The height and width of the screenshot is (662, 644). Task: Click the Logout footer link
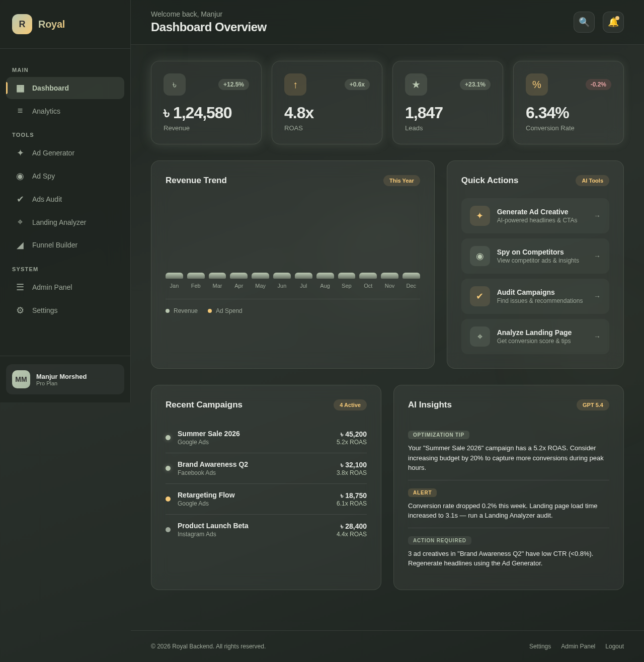click(614, 646)
